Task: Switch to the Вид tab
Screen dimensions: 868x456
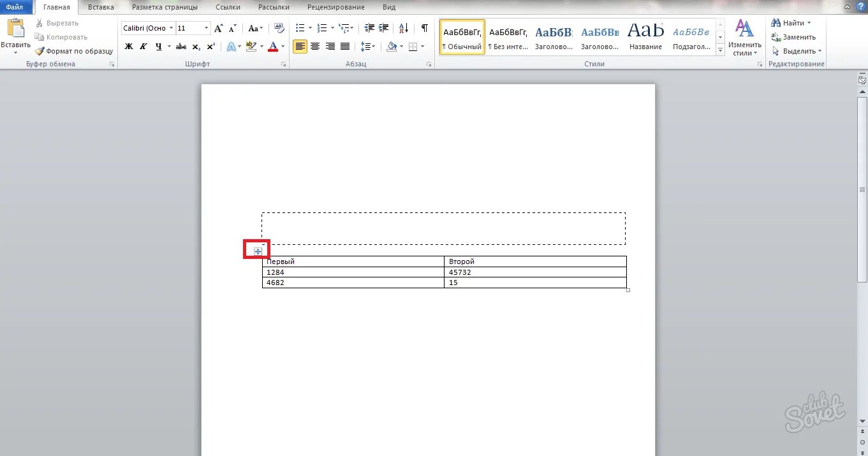Action: pos(389,7)
